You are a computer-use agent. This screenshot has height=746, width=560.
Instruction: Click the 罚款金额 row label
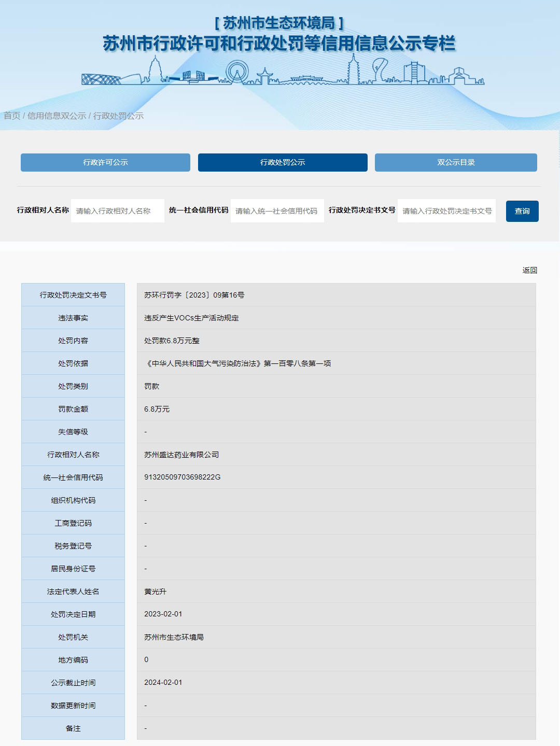pyautogui.click(x=73, y=409)
